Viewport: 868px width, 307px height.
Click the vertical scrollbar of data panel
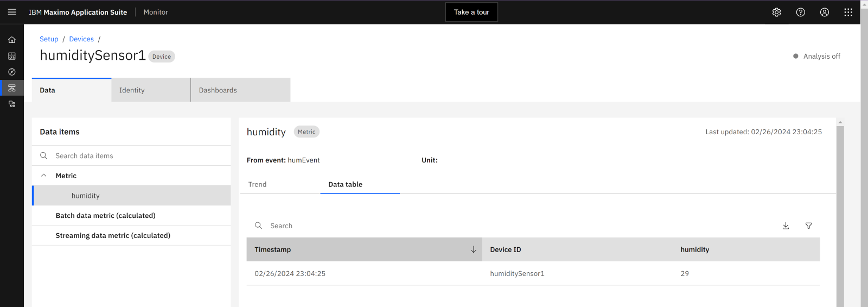[840, 217]
